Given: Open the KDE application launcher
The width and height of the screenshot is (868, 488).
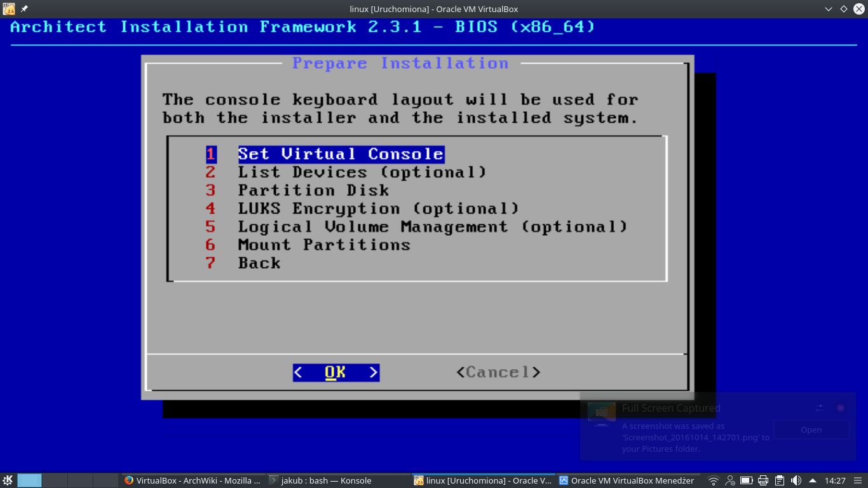Looking at the screenshot, I should click(x=8, y=480).
